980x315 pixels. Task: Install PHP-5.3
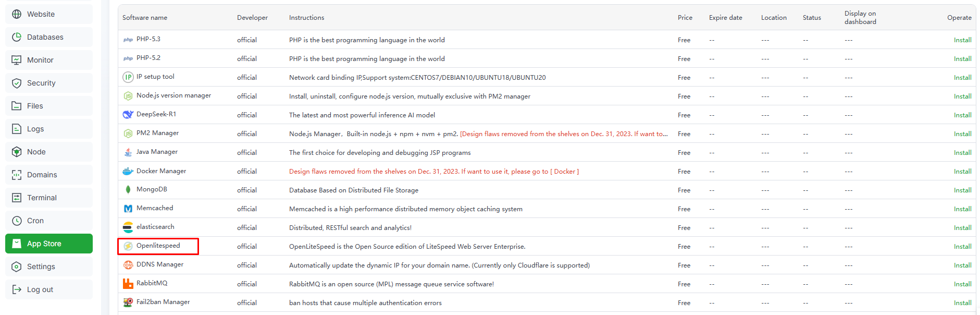[962, 40]
